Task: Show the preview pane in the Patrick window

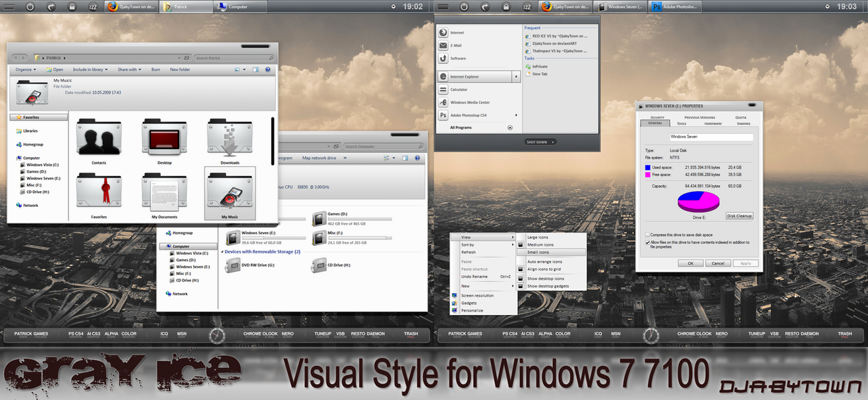Action: [254, 69]
